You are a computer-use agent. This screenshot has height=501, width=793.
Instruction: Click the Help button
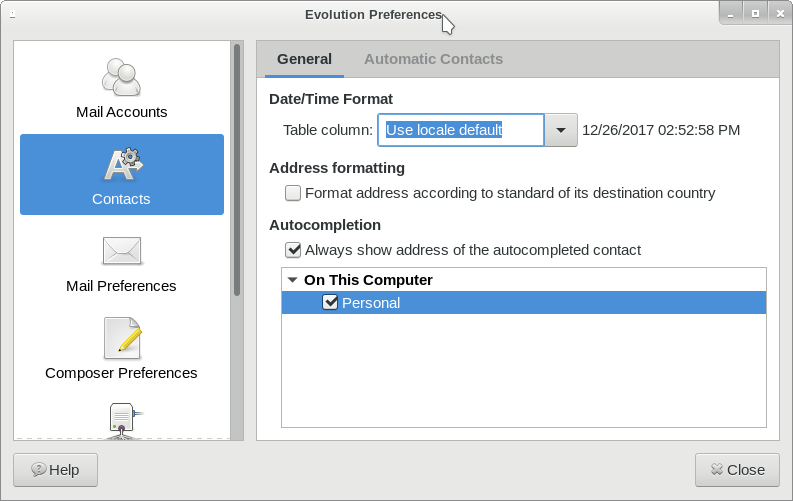point(55,469)
